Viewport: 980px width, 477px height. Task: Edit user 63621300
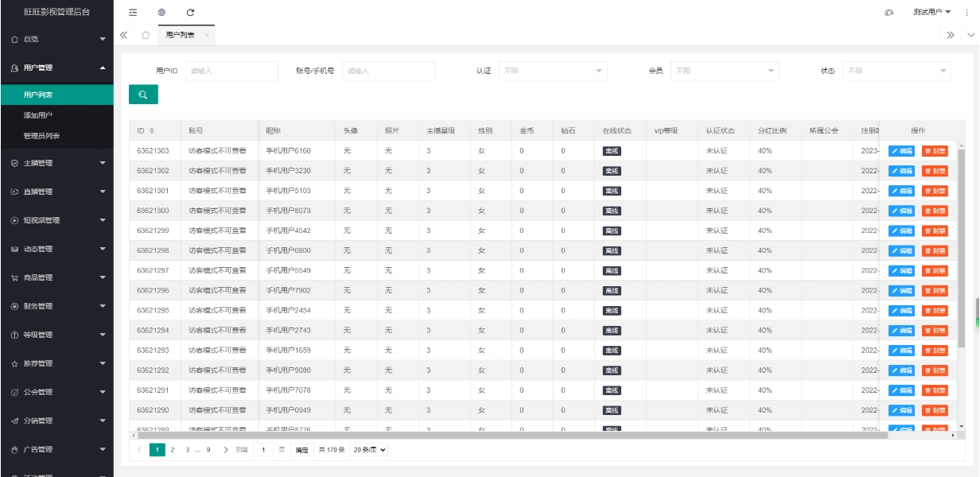901,211
